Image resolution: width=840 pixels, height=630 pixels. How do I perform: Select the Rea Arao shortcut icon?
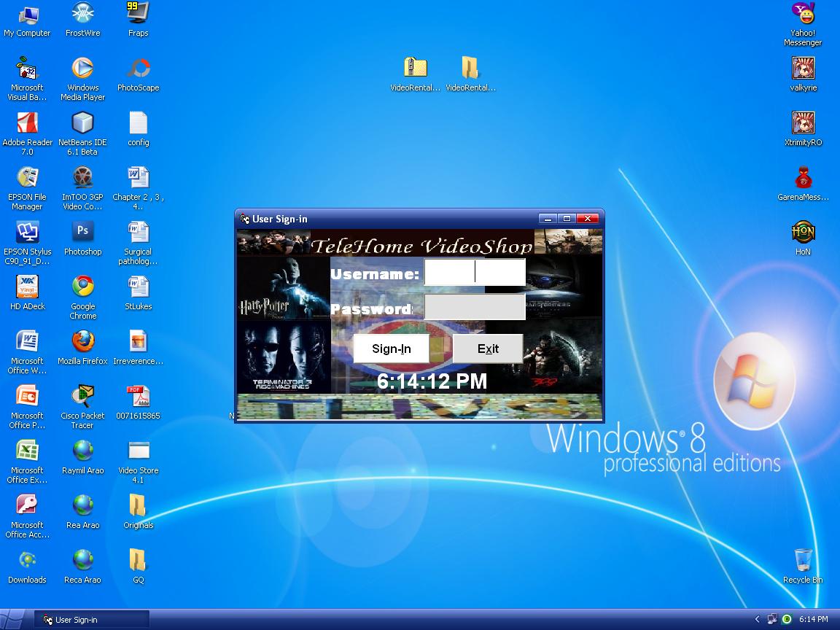pyautogui.click(x=82, y=512)
